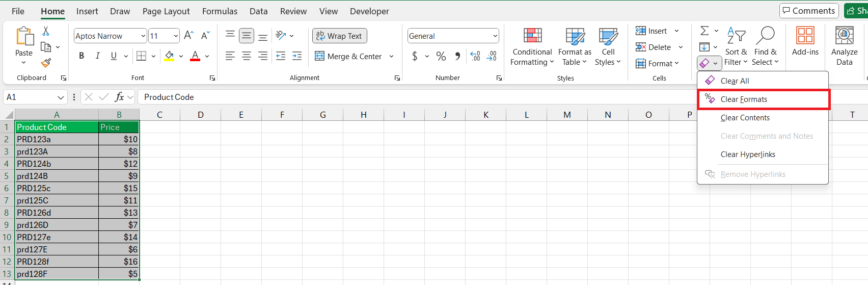868x285 pixels.
Task: Toggle Bold formatting
Action: click(82, 56)
